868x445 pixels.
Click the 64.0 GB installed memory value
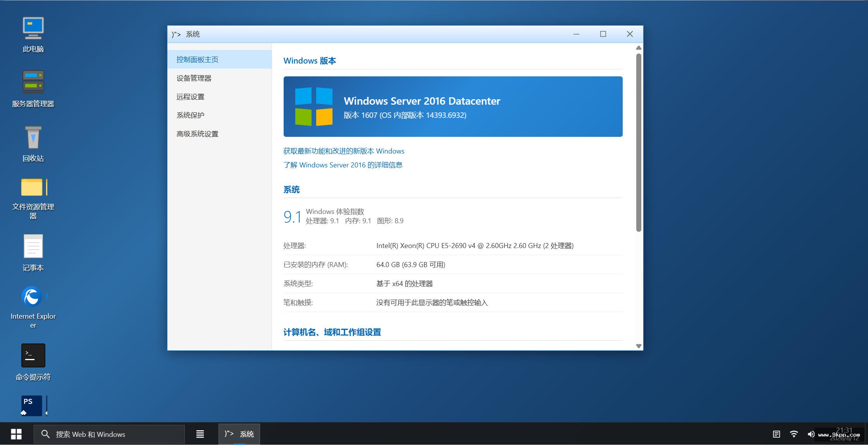pos(411,265)
